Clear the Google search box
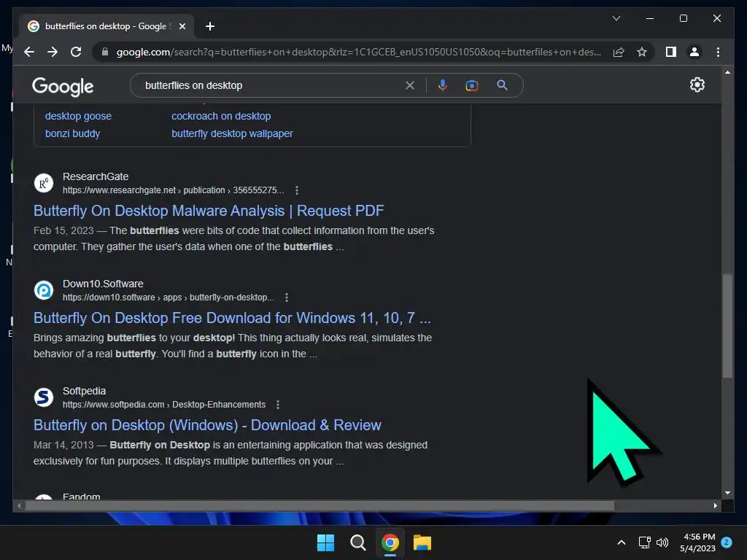 [x=410, y=85]
